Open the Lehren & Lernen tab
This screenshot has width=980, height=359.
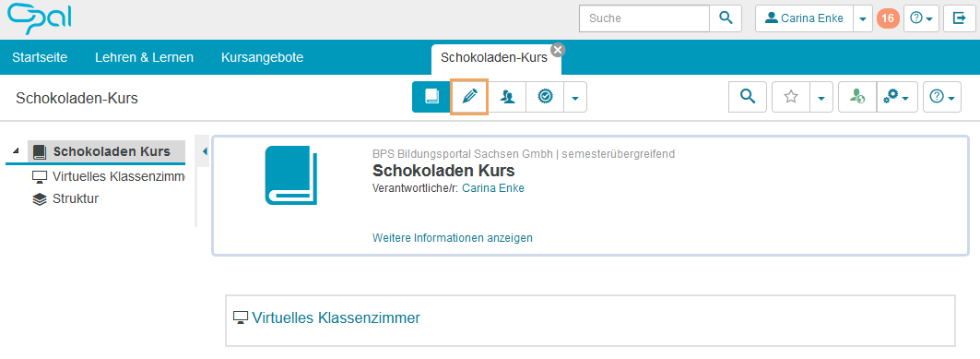(x=145, y=57)
